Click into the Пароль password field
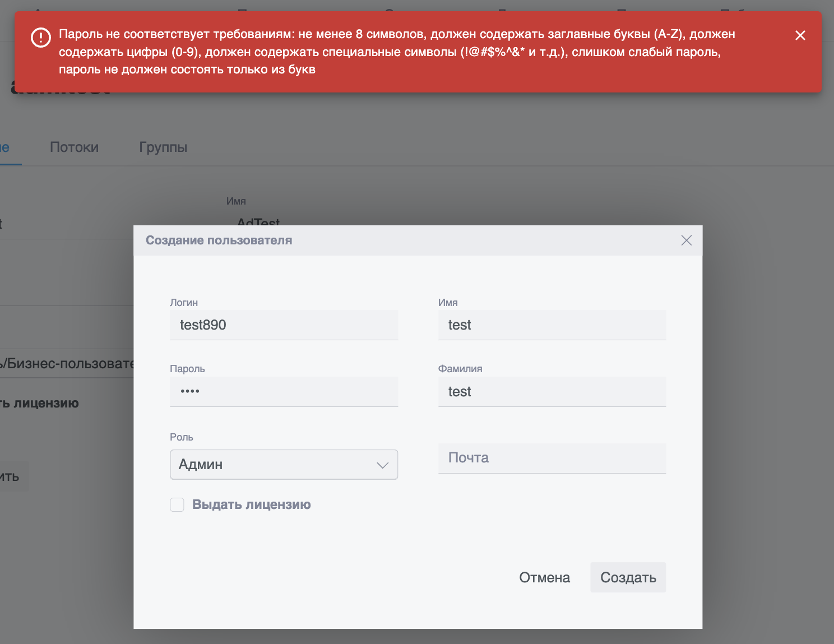 click(x=284, y=391)
